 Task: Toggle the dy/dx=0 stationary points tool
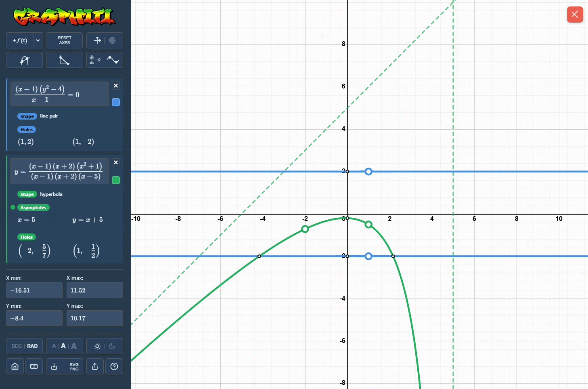point(95,60)
